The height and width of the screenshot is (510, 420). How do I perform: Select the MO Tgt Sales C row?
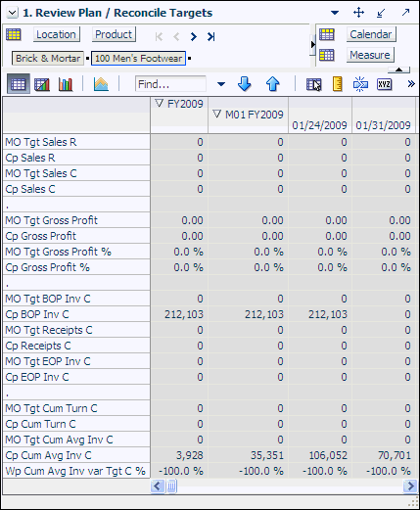(76, 173)
